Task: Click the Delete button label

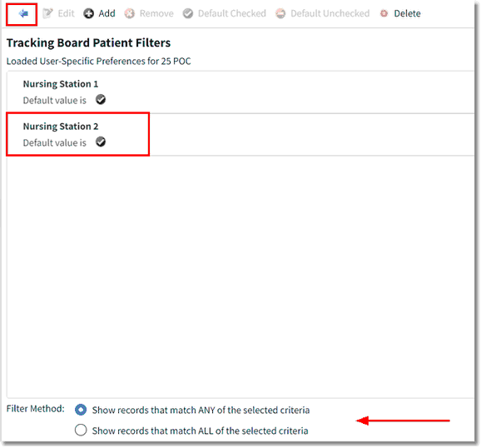Action: [407, 13]
